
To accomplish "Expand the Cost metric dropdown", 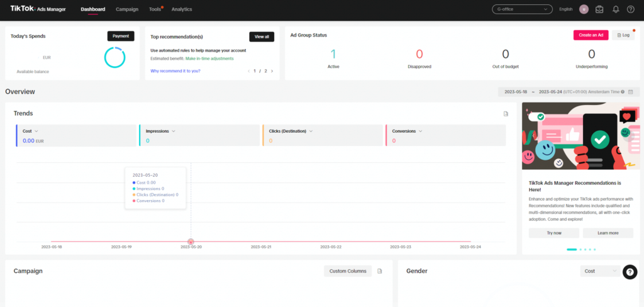I will (36, 131).
